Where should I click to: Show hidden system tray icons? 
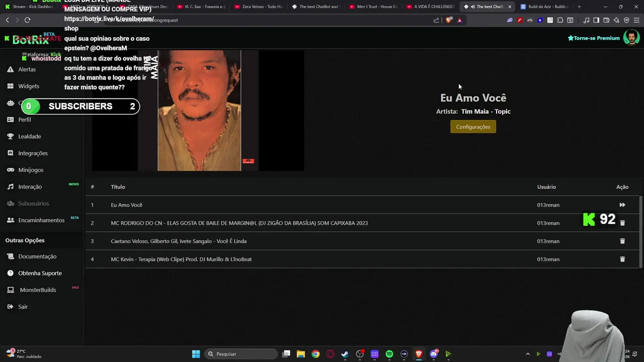click(x=528, y=354)
